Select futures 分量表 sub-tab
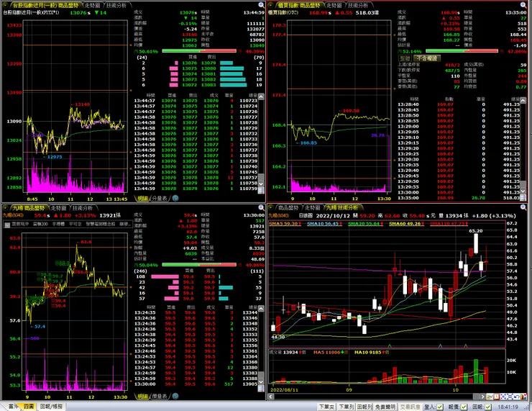The height and width of the screenshot is (411, 532). (x=160, y=198)
